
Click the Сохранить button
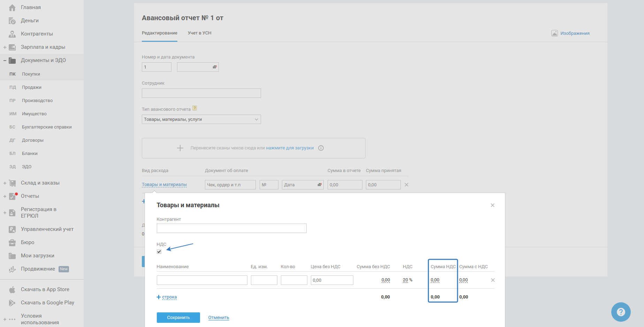coord(178,318)
